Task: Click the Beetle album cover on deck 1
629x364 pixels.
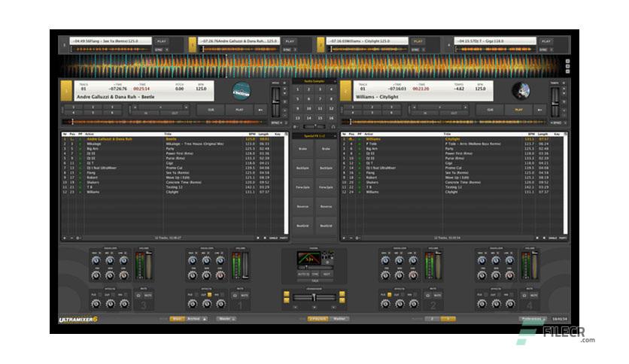Action: [x=242, y=91]
